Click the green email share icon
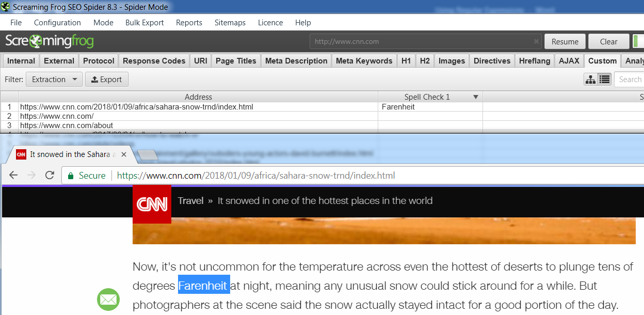644x315 pixels. tap(108, 300)
